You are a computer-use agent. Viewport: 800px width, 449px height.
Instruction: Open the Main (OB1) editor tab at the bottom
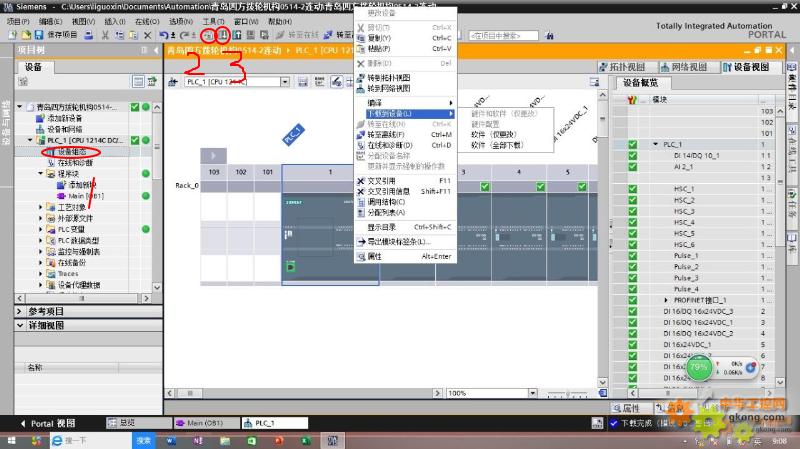[x=205, y=423]
